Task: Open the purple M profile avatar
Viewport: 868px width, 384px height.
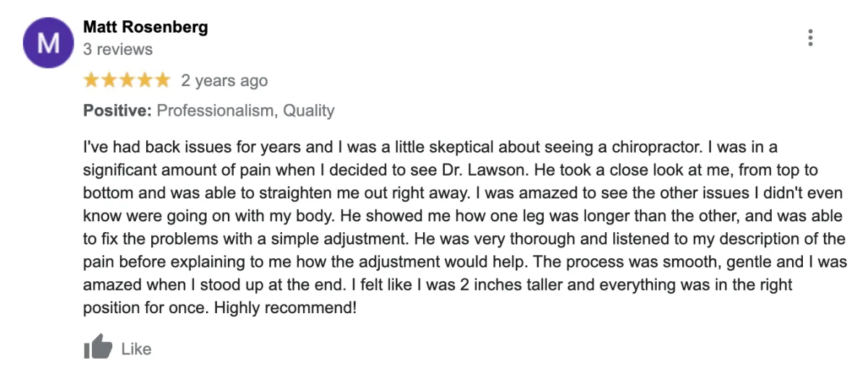Action: 48,43
